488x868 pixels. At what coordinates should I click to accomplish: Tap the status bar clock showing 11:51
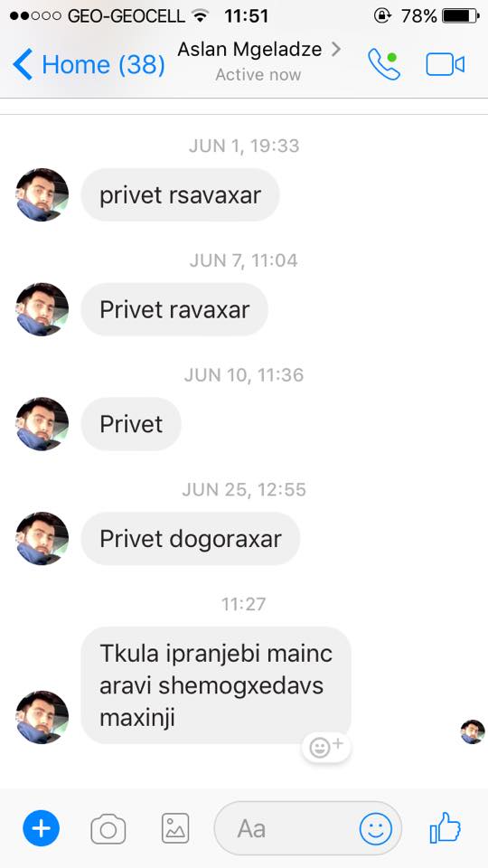coord(246,16)
